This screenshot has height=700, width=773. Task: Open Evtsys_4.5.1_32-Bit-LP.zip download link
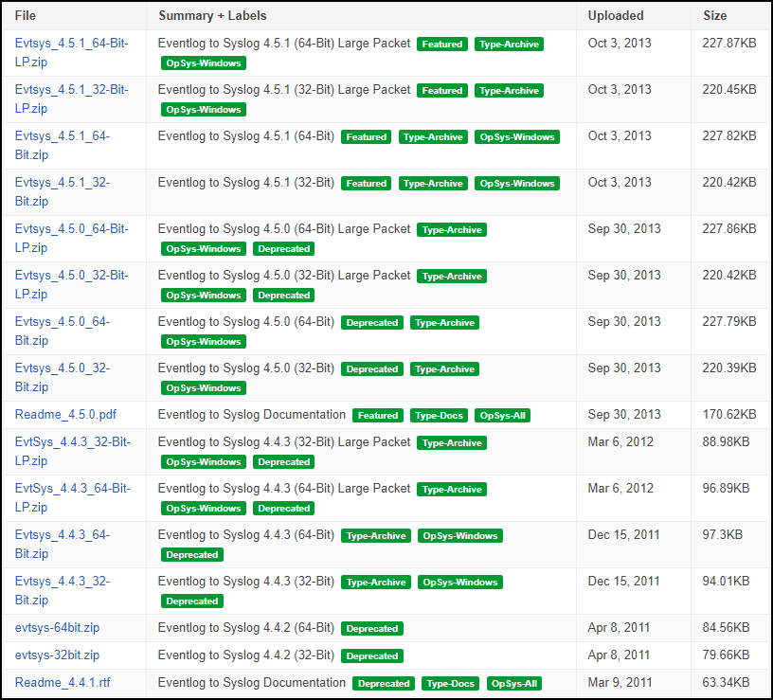point(71,99)
